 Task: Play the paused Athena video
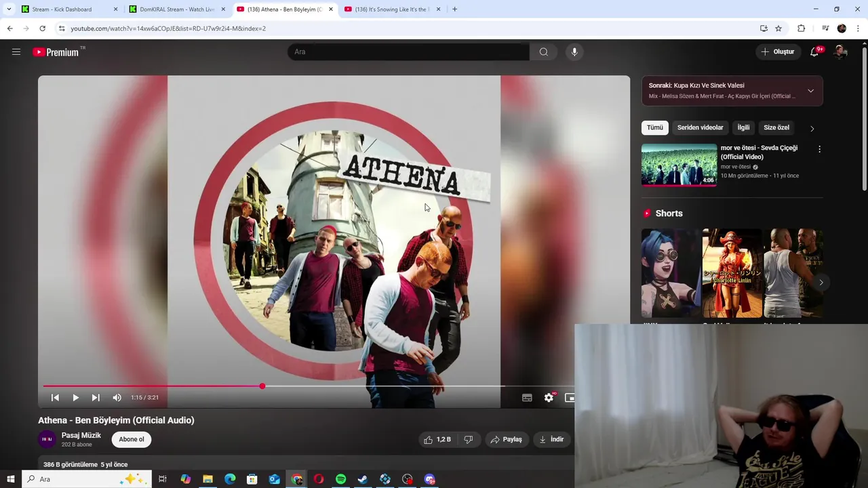75,398
